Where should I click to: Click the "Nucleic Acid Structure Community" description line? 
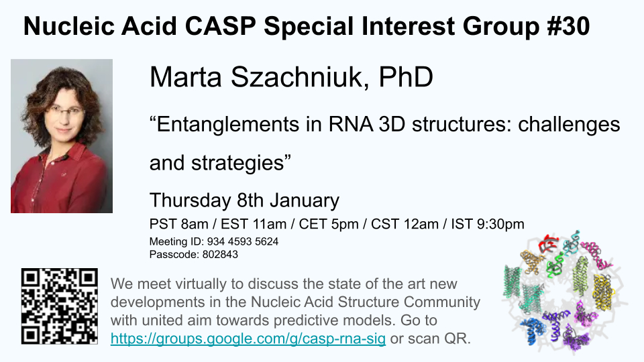pos(295,302)
